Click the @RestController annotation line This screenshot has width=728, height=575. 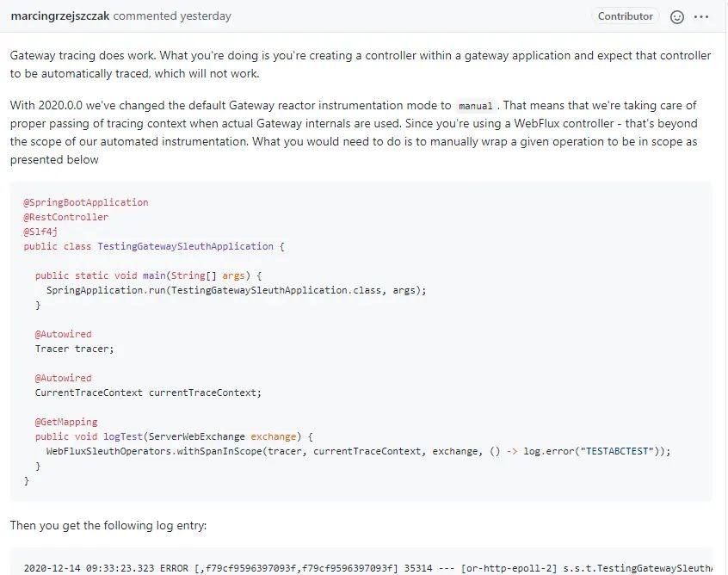65,217
